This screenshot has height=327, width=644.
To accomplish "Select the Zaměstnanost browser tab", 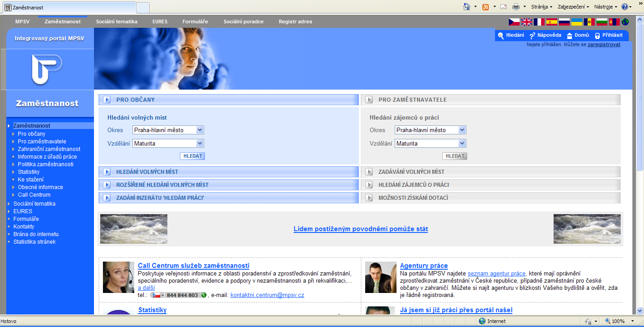I will [69, 8].
